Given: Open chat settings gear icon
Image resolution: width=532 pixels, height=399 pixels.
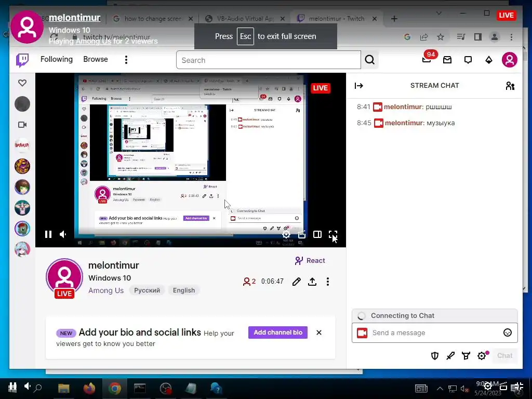Looking at the screenshot, I should point(482,355).
